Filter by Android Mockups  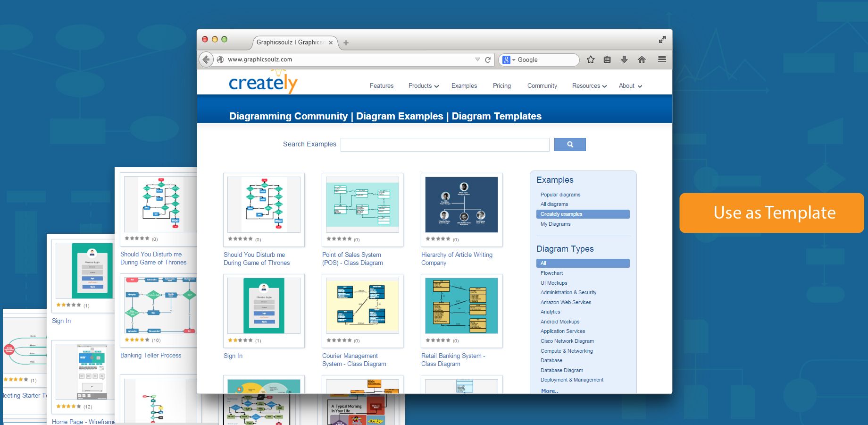coord(560,322)
